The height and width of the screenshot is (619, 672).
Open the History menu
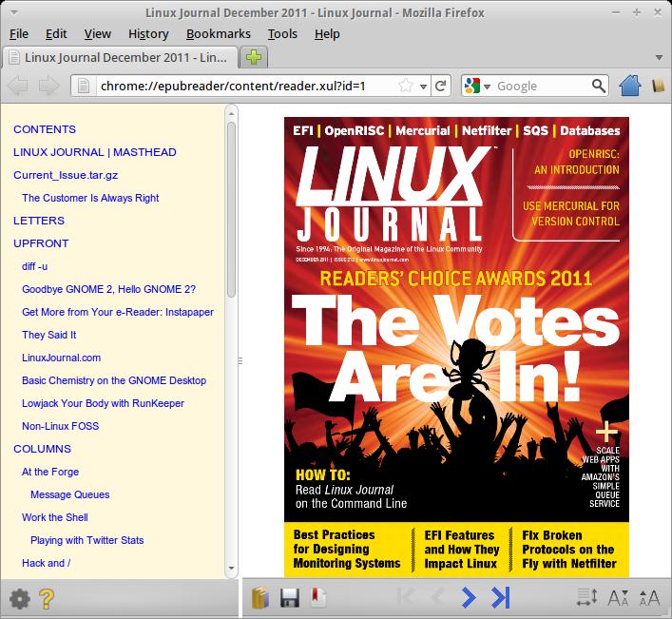[x=147, y=33]
